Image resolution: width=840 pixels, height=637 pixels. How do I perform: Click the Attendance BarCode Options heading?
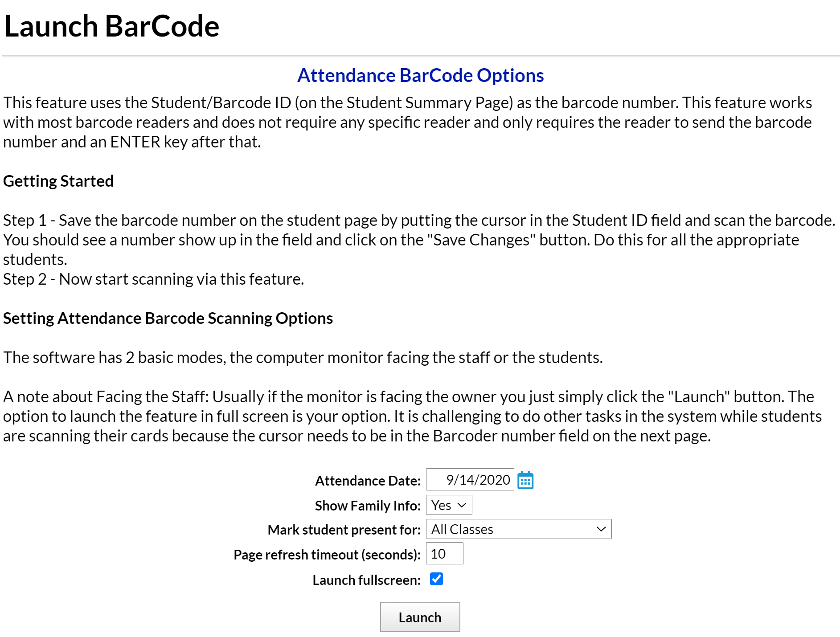tap(420, 75)
